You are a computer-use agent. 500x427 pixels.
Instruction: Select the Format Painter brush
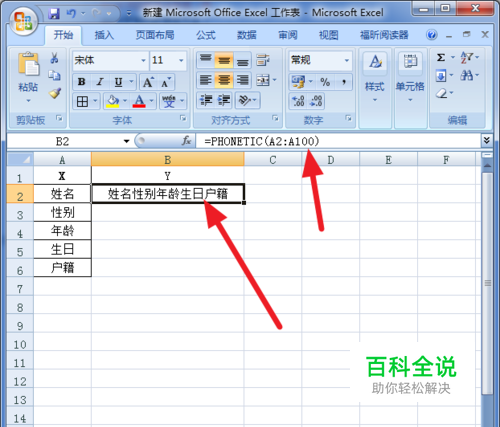coord(55,93)
